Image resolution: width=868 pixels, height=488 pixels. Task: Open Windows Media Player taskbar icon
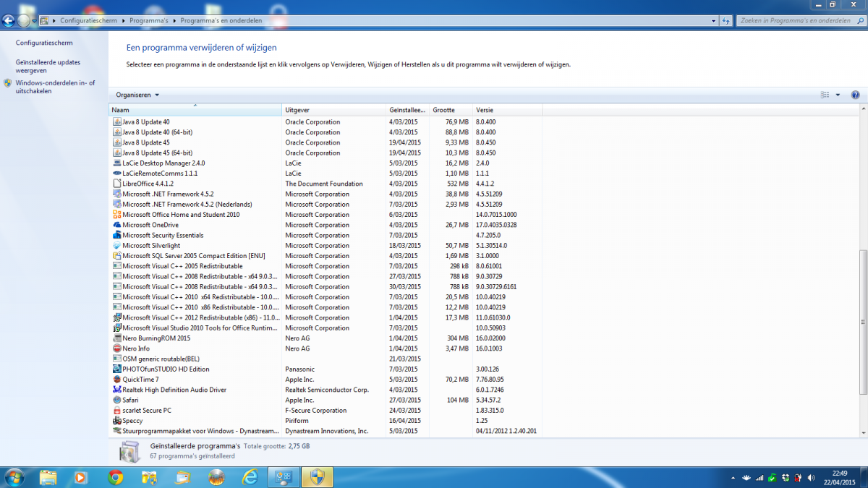coord(81,477)
